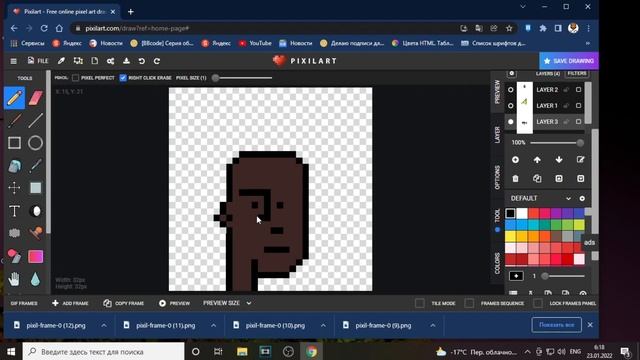Image resolution: width=640 pixels, height=360 pixels.
Task: Click the Save Drawing button
Action: (x=569, y=61)
